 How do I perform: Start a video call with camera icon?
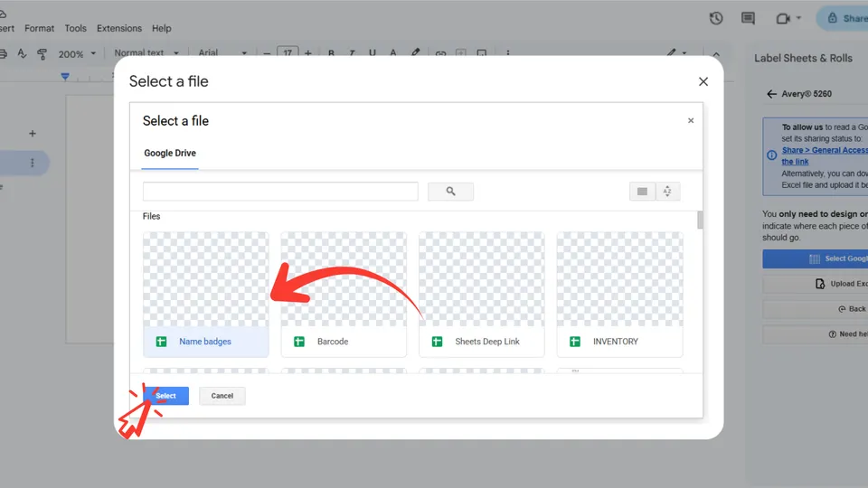[783, 19]
